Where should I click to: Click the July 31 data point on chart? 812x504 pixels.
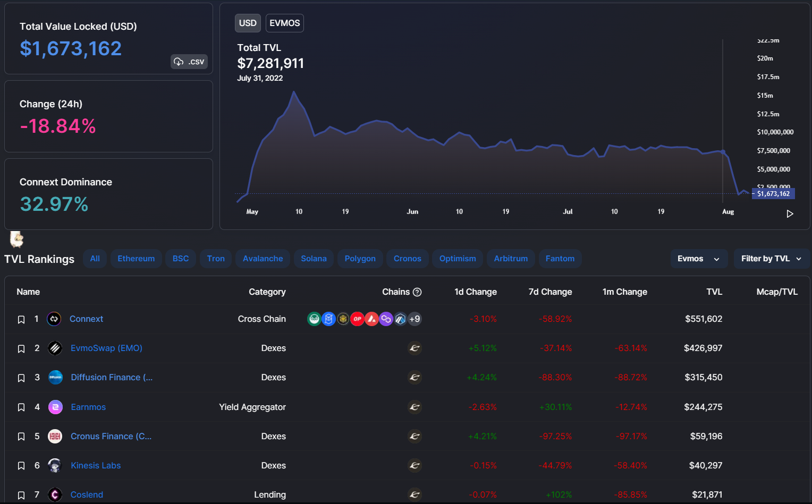(723, 152)
